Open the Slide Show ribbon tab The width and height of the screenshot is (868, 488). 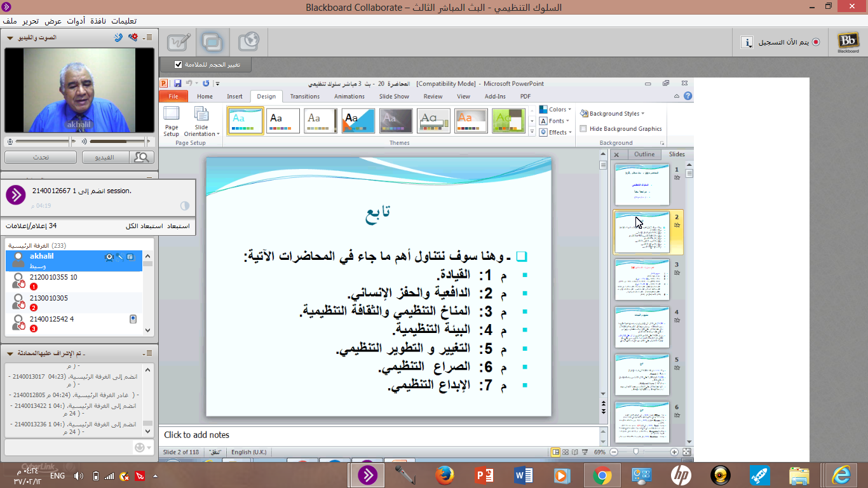(x=394, y=97)
